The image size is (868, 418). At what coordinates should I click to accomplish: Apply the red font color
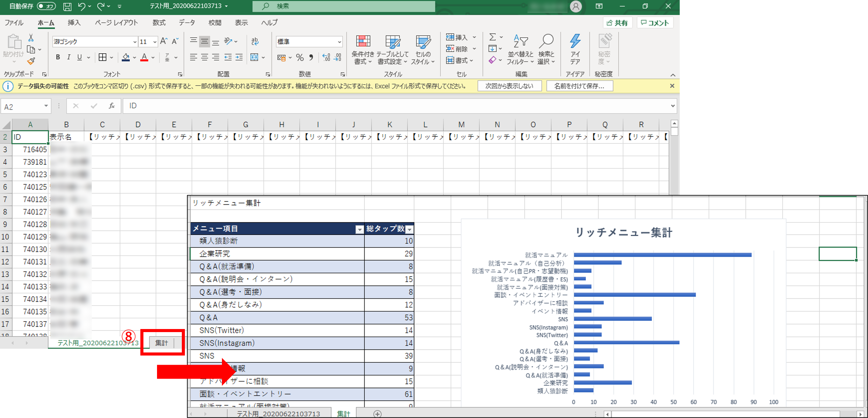point(144,57)
